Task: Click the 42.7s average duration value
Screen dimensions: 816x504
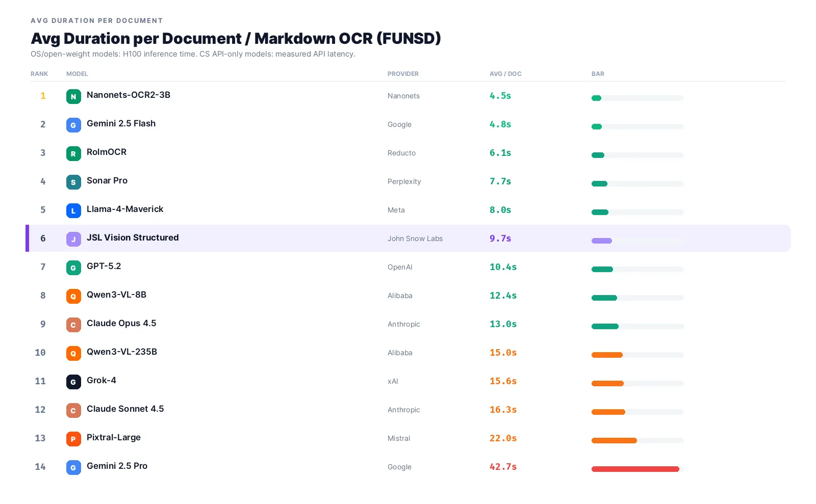Action: click(x=503, y=467)
